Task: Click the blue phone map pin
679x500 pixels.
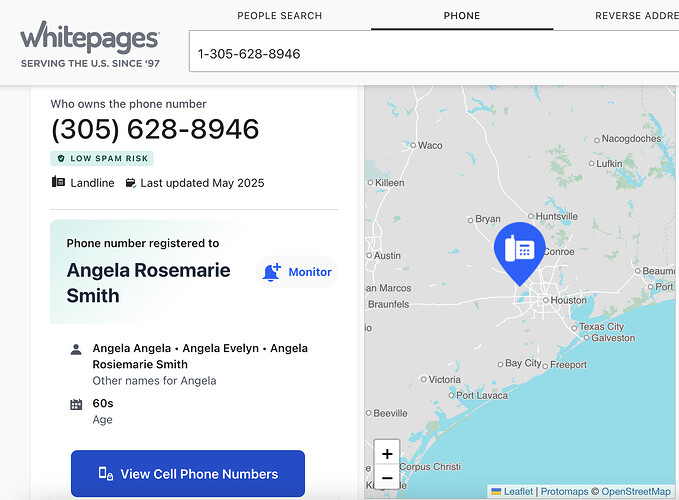Action: pos(519,249)
